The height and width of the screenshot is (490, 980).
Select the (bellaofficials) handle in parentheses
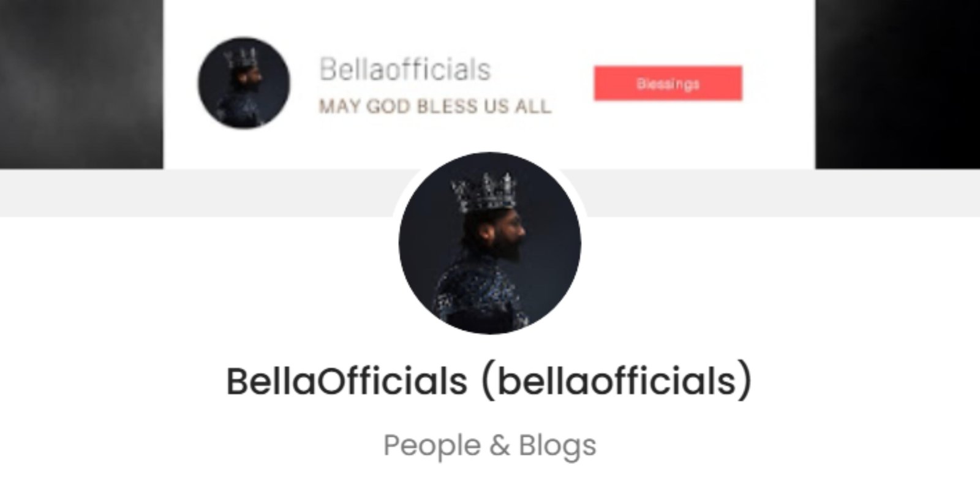coord(616,381)
